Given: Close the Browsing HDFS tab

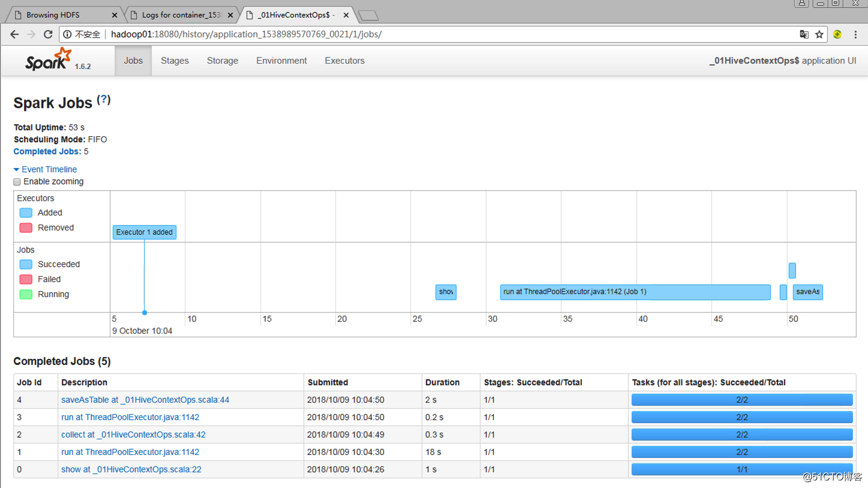Looking at the screenshot, I should [x=115, y=15].
